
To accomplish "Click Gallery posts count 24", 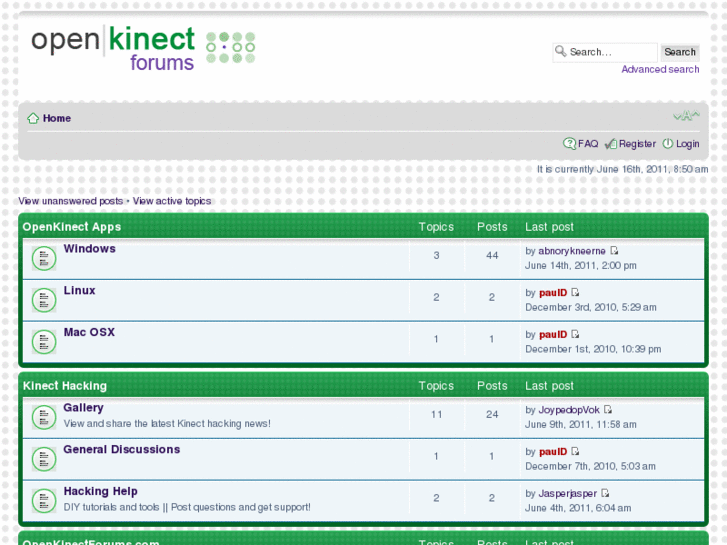I will point(492,415).
